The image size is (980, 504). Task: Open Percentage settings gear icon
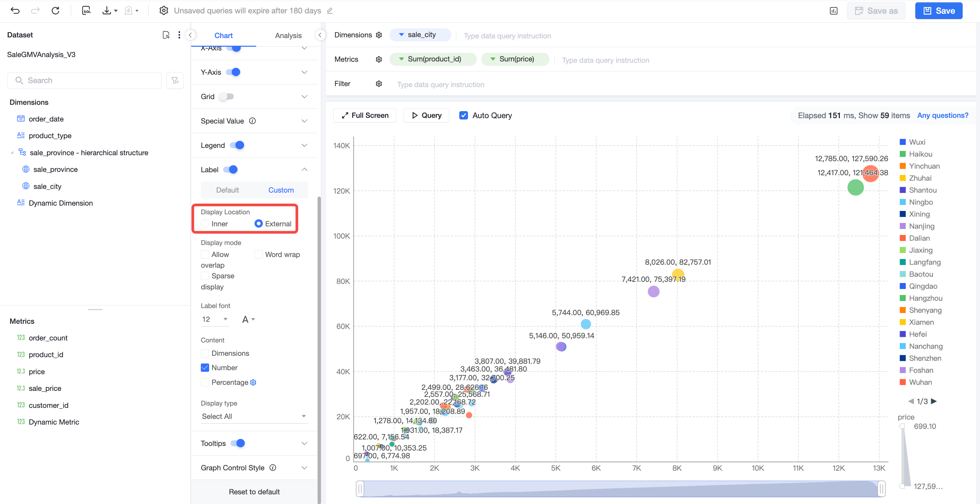[x=254, y=382]
